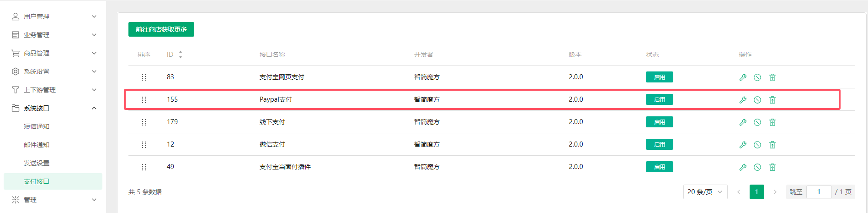Click disable icon for 支付宝当面付插件 row
This screenshot has height=213, width=868.
click(x=757, y=167)
